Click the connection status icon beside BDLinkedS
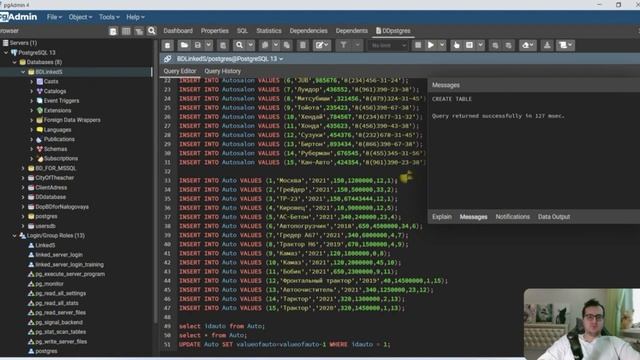The height and width of the screenshot is (360, 640). pos(167,59)
